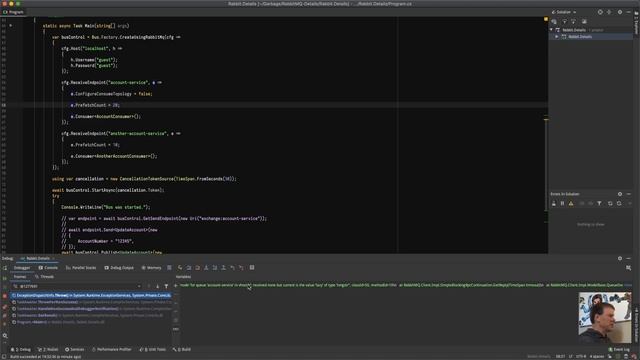Viewport: 640px width, 360px height.
Task: Select the Program.Main stack frame
Action: coord(91,322)
